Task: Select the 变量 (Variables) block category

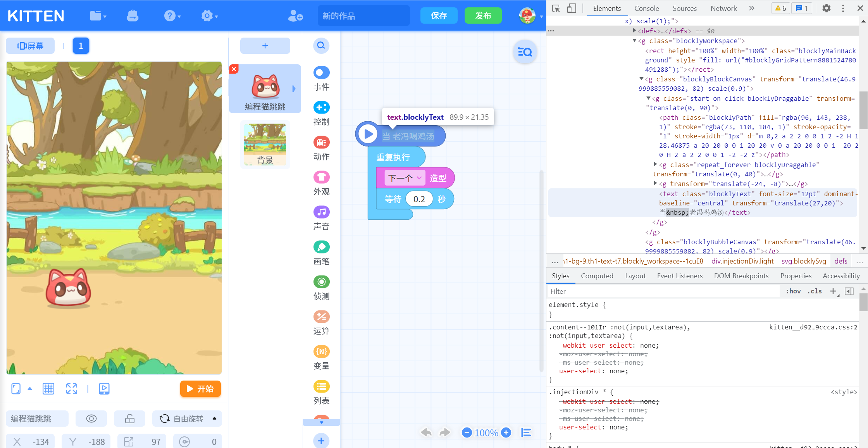Action: (321, 358)
